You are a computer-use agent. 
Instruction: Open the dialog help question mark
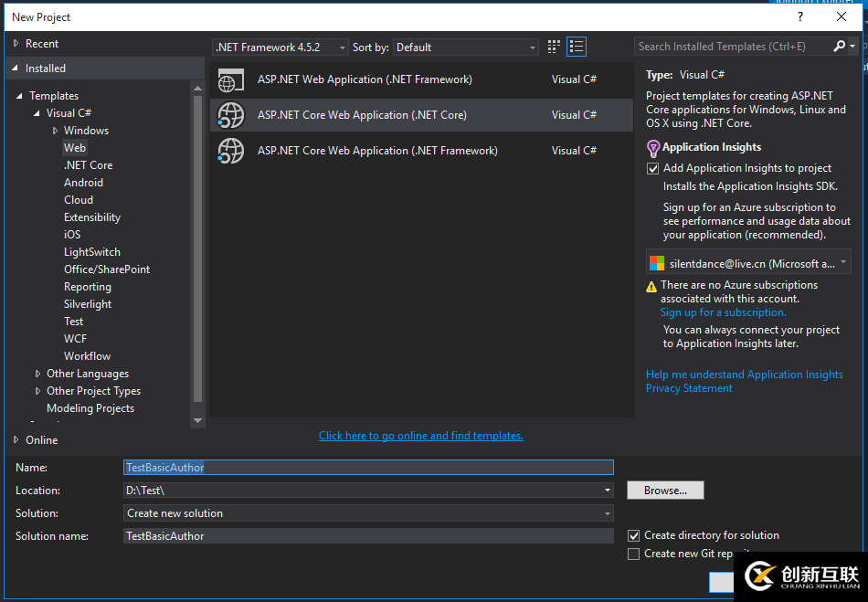pyautogui.click(x=799, y=16)
